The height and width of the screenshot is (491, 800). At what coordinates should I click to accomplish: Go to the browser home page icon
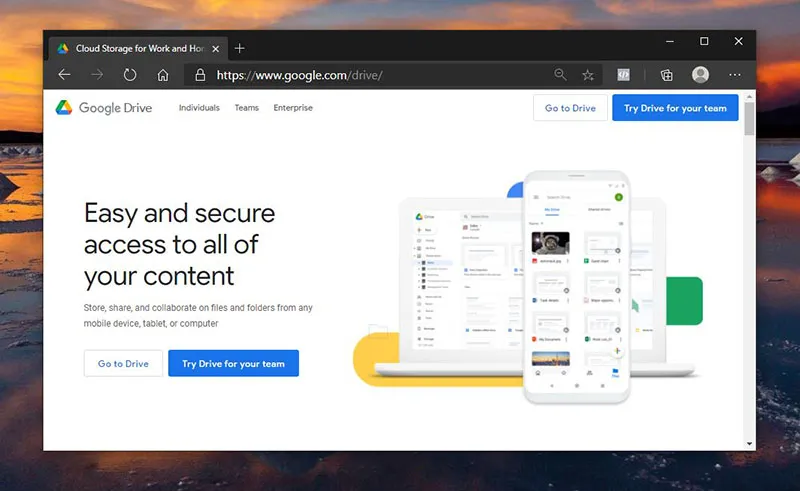[163, 75]
